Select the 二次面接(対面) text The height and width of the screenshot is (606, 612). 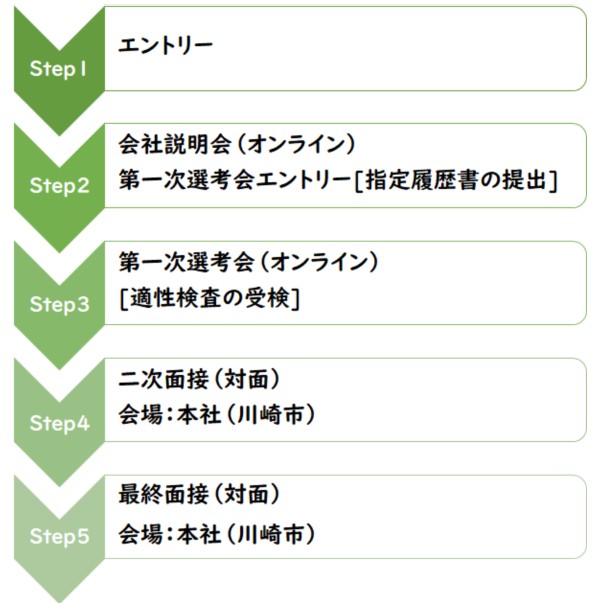(199, 379)
